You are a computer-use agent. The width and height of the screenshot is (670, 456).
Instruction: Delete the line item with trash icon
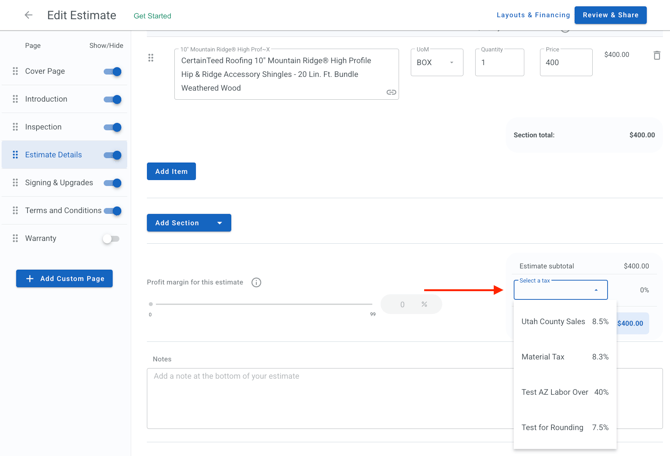coord(657,56)
